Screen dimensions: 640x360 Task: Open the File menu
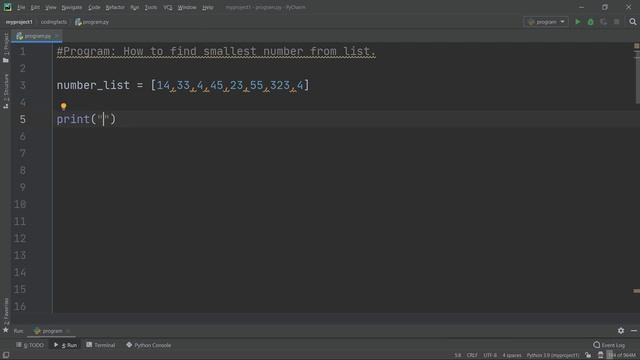point(21,7)
